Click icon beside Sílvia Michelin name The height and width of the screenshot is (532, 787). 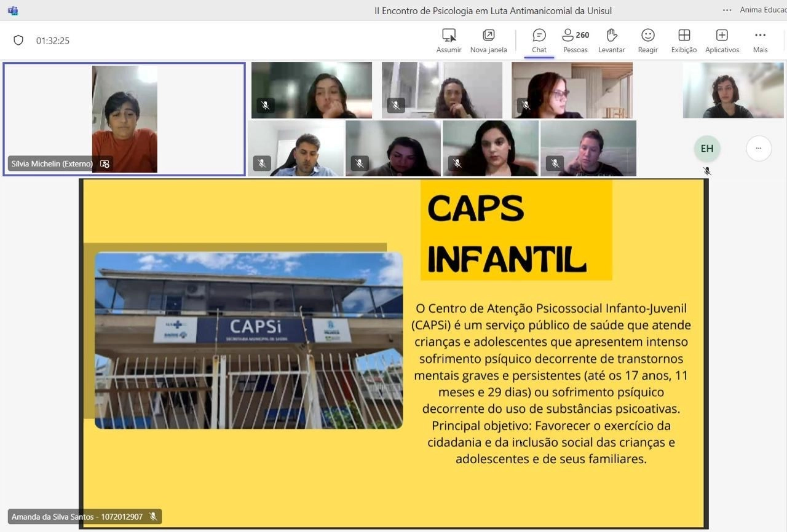(105, 164)
